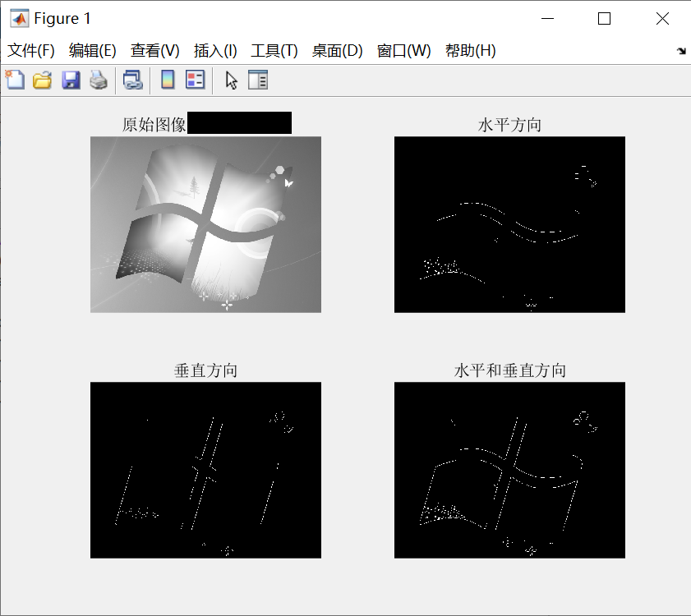Screen dimensions: 691x616
Task: Print the figure using the printer icon
Action: [x=99, y=80]
